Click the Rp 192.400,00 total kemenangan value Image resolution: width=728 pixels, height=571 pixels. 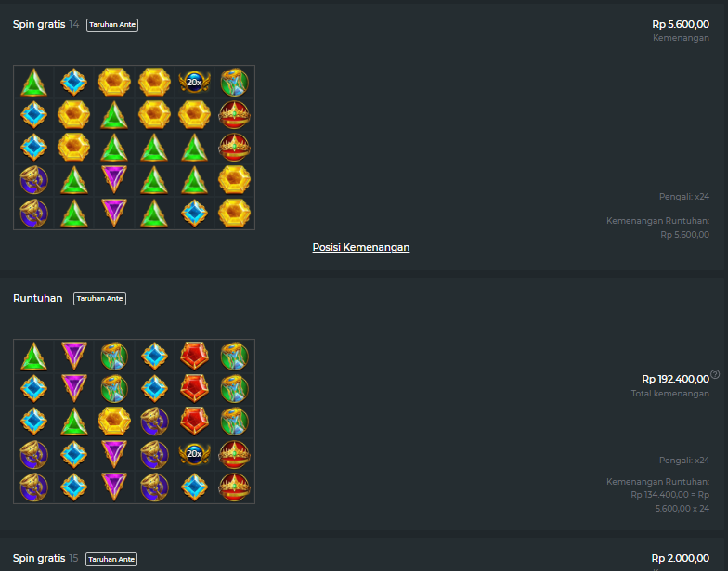[676, 379]
